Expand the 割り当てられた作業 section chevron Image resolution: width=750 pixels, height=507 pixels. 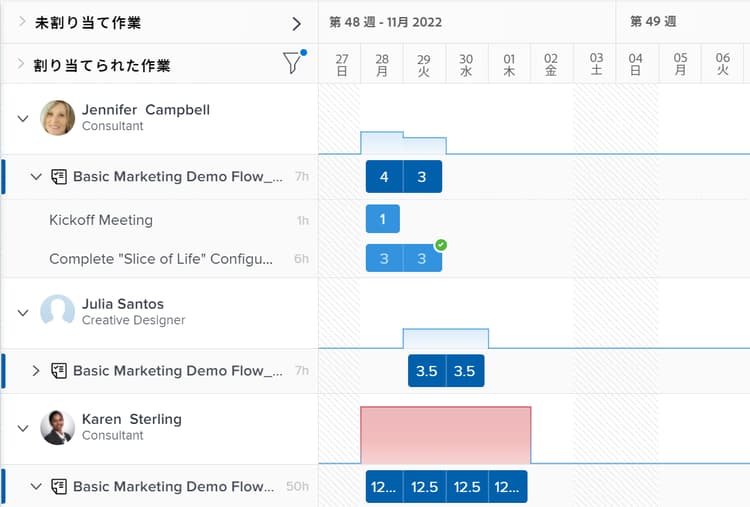tap(21, 64)
